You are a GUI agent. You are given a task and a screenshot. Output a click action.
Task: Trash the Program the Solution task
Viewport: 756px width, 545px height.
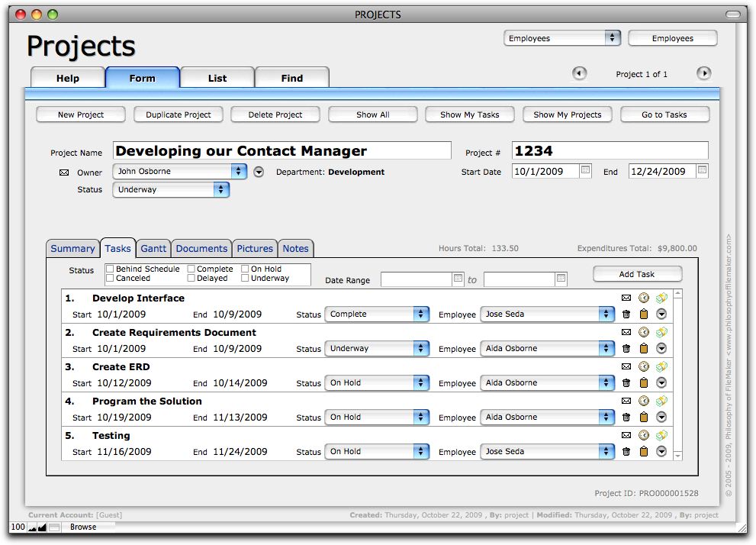626,417
